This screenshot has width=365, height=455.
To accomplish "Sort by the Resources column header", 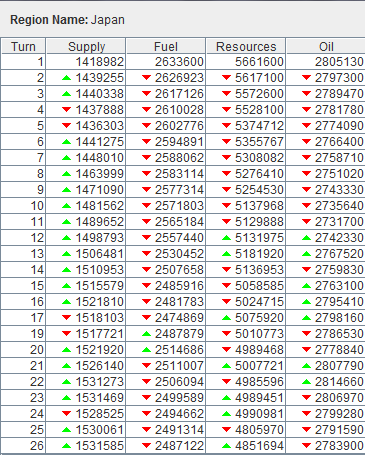I will pyautogui.click(x=246, y=46).
